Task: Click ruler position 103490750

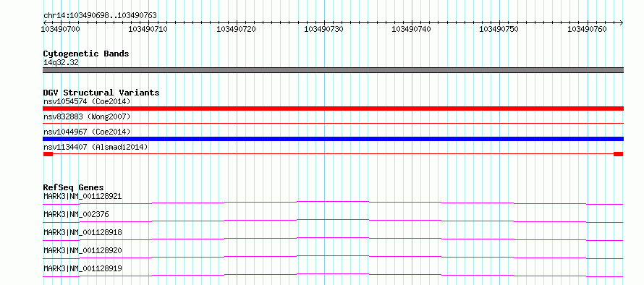Action: tap(499, 29)
